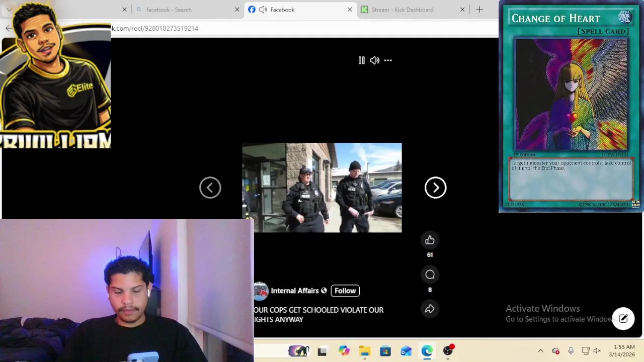Close the Kick Dashboard tab
Image resolution: width=644 pixels, height=362 pixels.
point(462,10)
